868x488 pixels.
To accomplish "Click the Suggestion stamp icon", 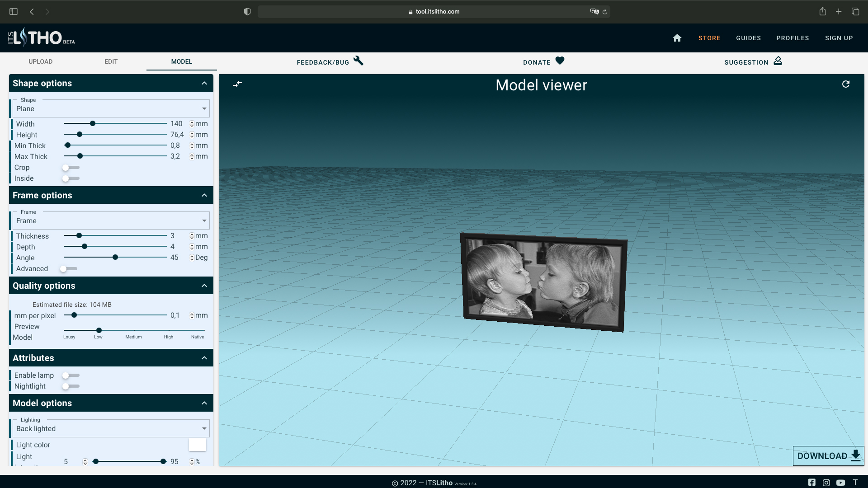I will click(x=778, y=61).
